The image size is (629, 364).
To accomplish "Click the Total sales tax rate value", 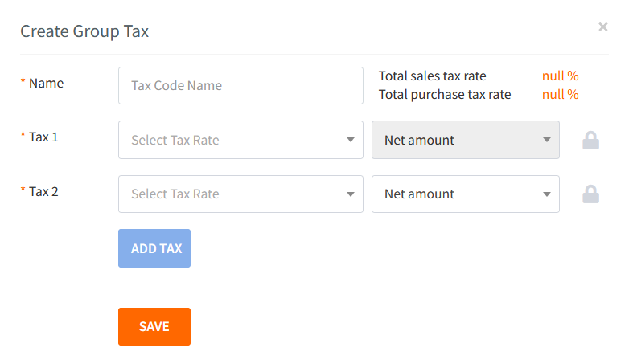I will [560, 76].
